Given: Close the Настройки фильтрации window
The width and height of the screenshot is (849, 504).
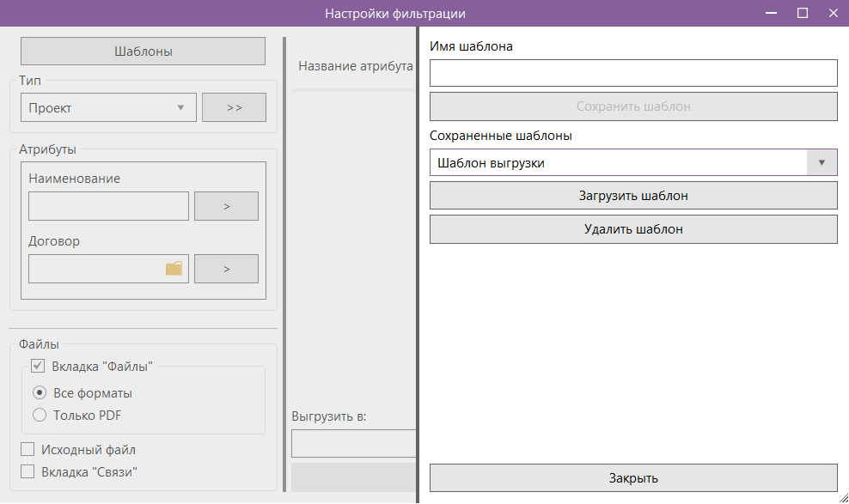Looking at the screenshot, I should coord(834,13).
